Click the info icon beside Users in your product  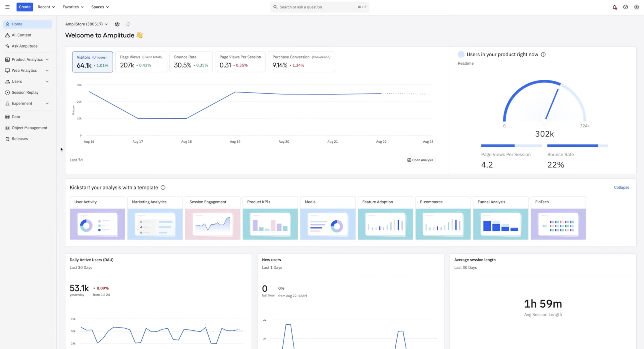[x=543, y=55]
